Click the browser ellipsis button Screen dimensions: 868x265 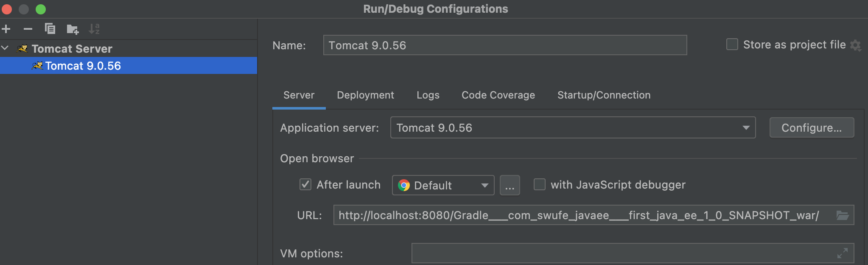click(x=510, y=185)
